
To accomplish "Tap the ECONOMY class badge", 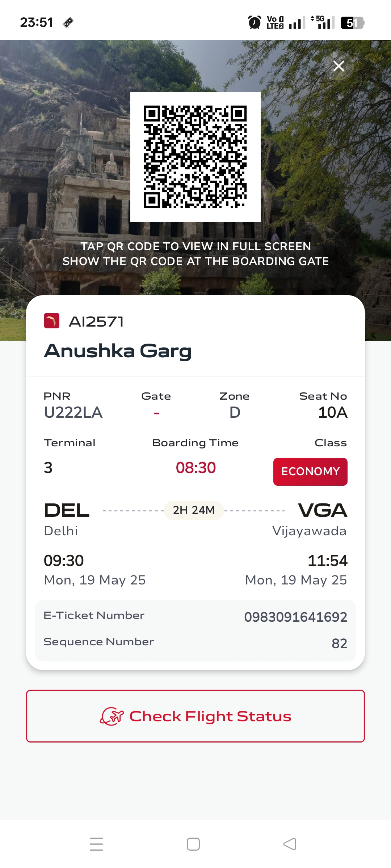I will (310, 472).
